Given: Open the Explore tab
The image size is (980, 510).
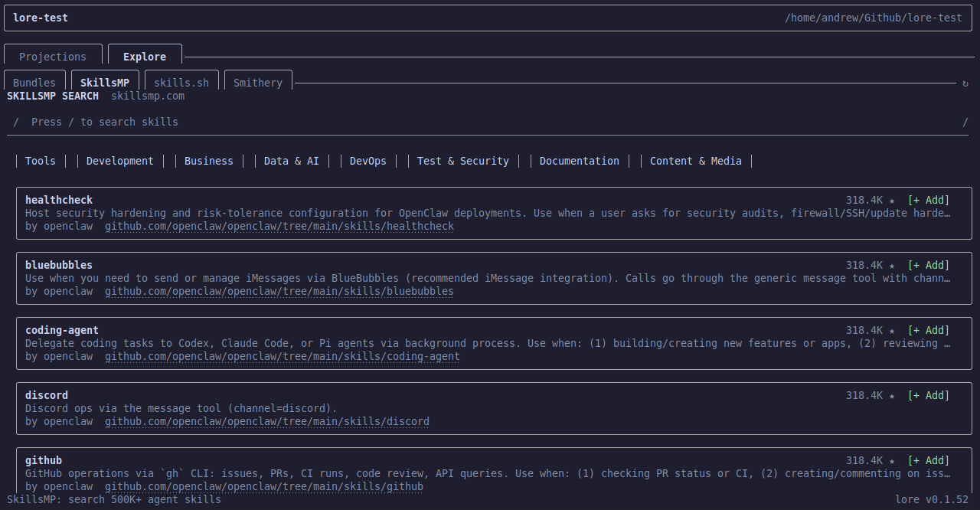Looking at the screenshot, I should click(x=145, y=57).
